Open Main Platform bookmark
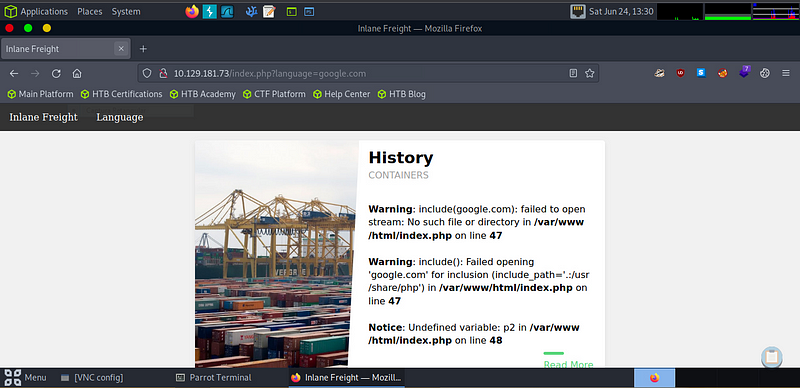Image resolution: width=800 pixels, height=388 pixels. point(40,94)
